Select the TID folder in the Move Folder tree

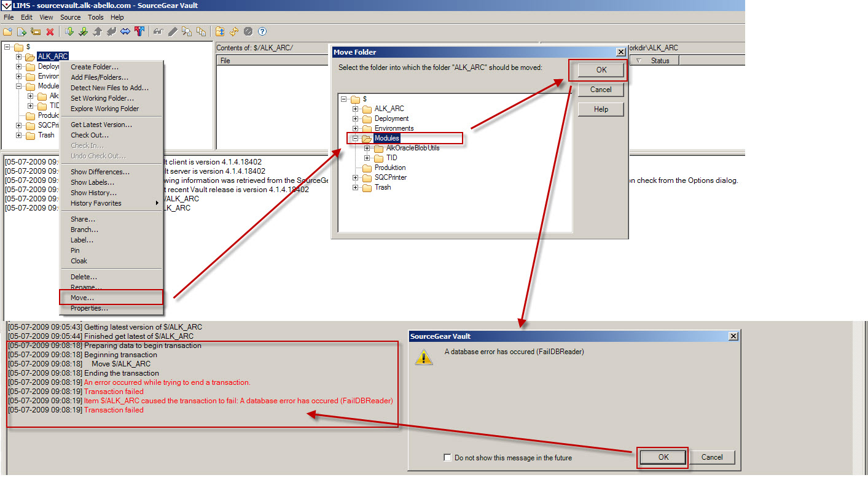point(392,158)
